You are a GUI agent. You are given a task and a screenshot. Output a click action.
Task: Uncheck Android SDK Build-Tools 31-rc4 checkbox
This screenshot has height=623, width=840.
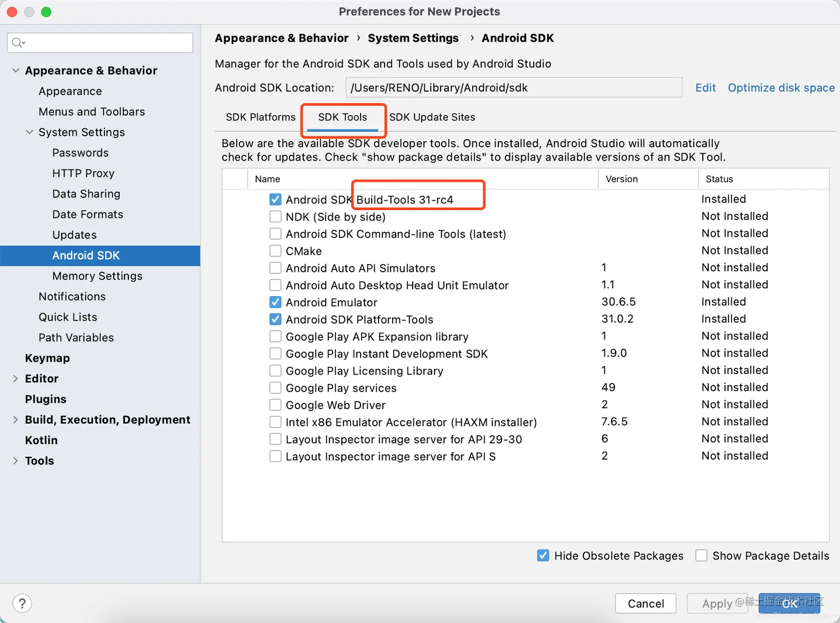coord(275,200)
